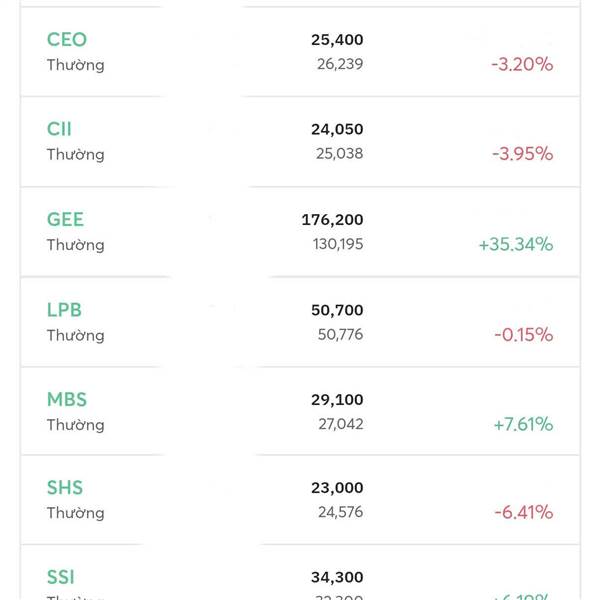
Task: Tap the LPB ticker symbol
Action: coord(64,310)
